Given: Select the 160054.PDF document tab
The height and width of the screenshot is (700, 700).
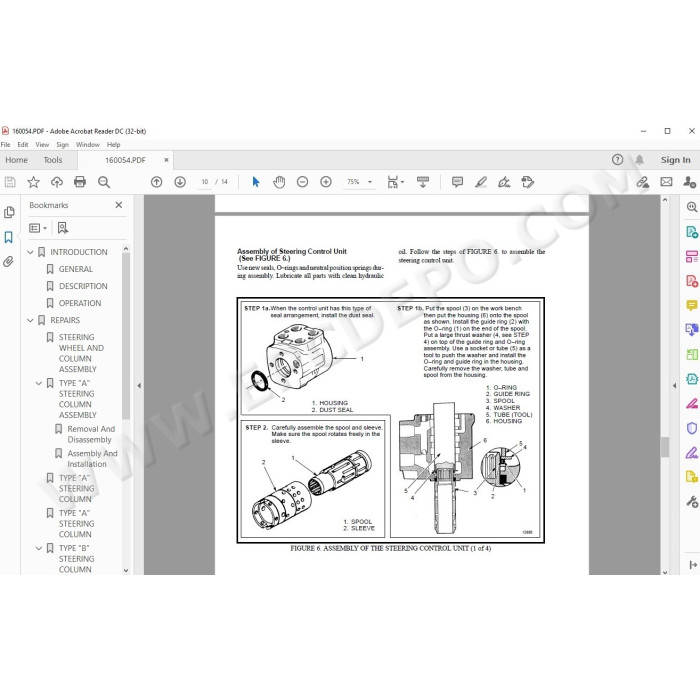Looking at the screenshot, I should (x=125, y=160).
